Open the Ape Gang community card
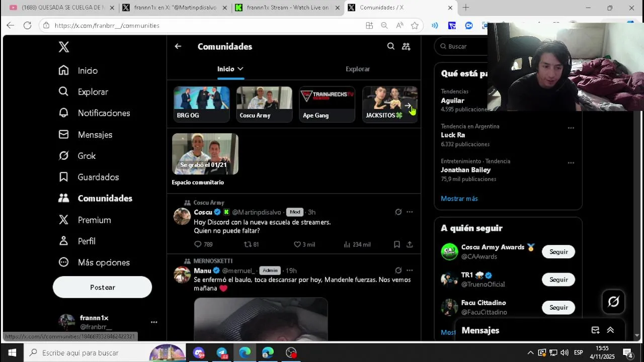 pos(327,104)
